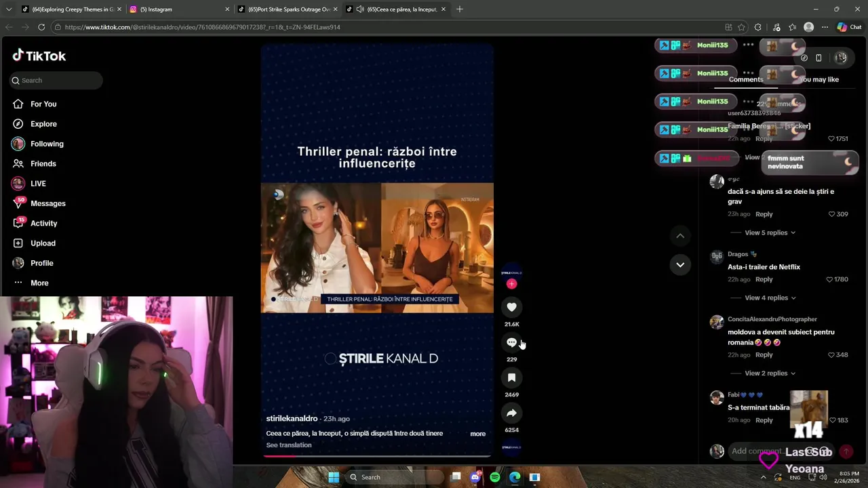The image size is (868, 488).
Task: Open the Dragos commenter profile
Action: [x=738, y=254]
